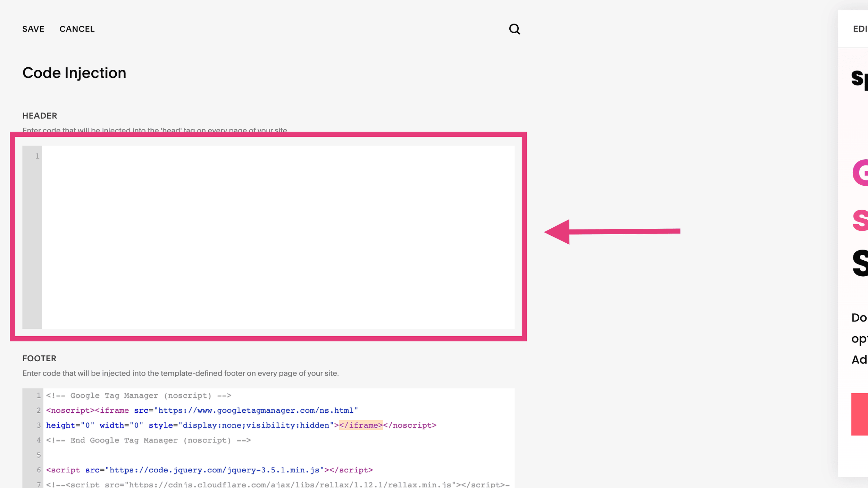Click the pink button on the right sidebar preview

861,414
